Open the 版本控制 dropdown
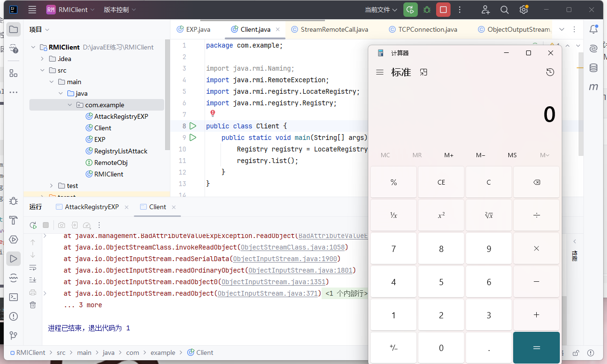Screen dimensions: 607x364 119,10
